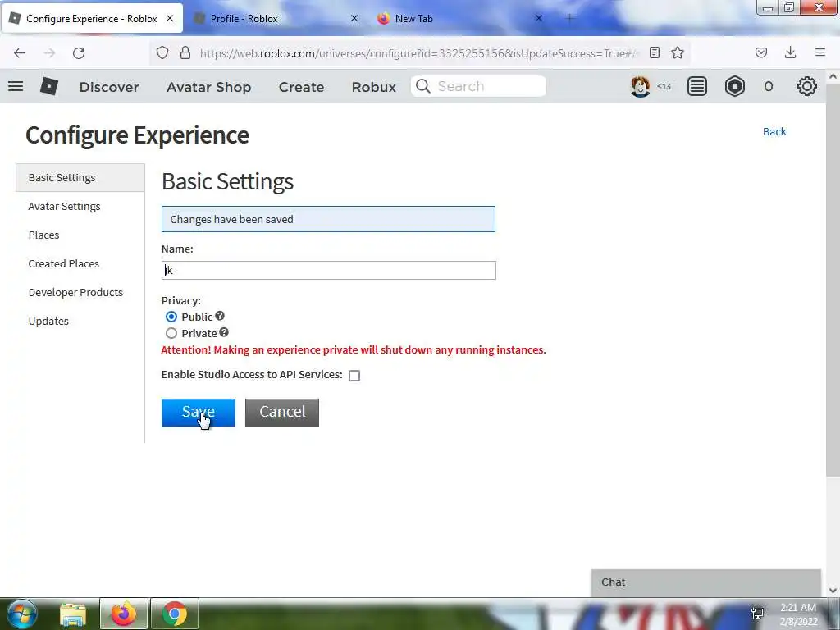Screen dimensions: 840x630
Task: Select the Private privacy radio button
Action: click(x=171, y=333)
